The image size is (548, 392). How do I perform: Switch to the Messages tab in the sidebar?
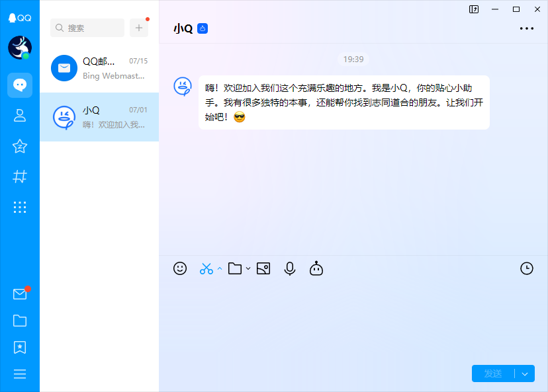coord(20,85)
